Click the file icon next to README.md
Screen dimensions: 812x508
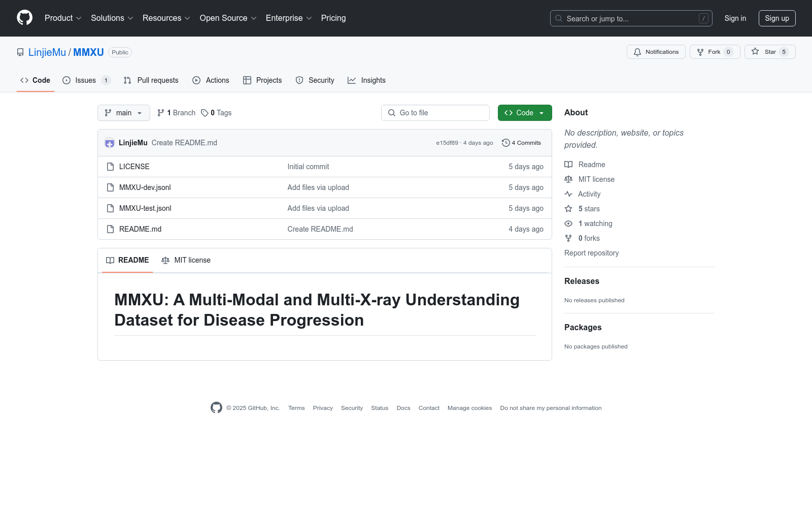click(110, 229)
